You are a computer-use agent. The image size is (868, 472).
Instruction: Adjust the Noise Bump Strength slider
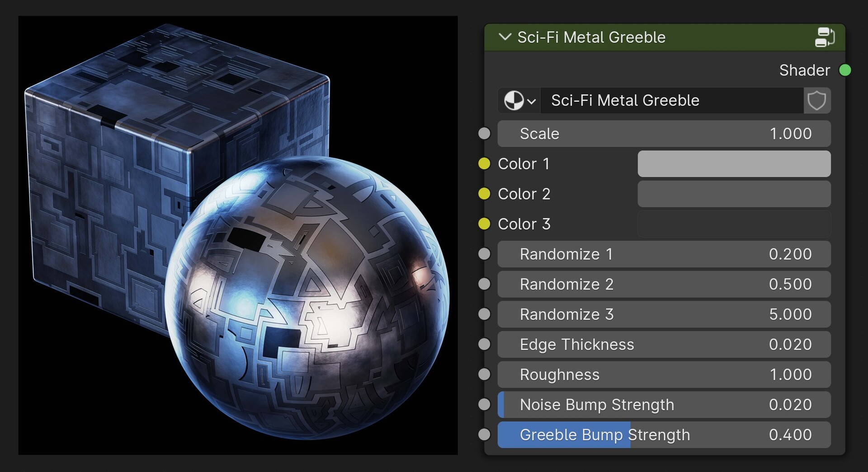coord(665,405)
